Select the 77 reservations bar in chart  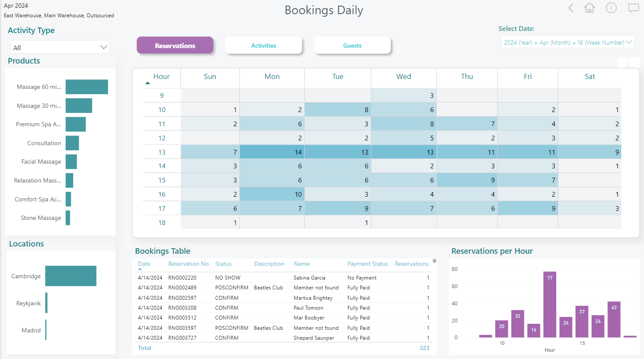[x=549, y=304]
